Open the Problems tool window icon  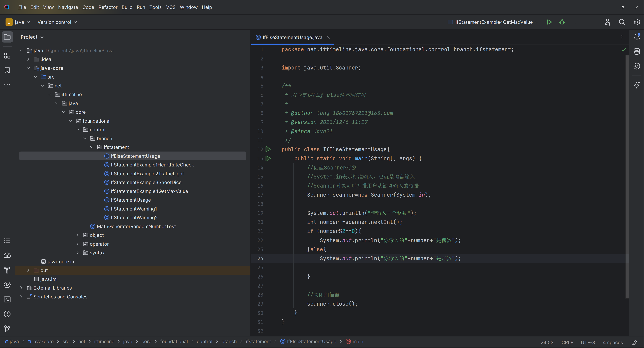7,314
